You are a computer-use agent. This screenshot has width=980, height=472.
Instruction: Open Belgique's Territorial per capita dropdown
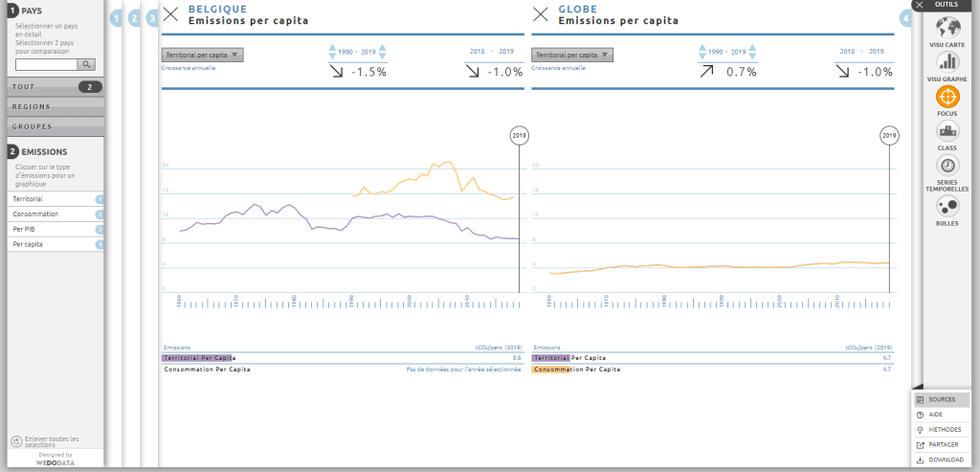203,56
